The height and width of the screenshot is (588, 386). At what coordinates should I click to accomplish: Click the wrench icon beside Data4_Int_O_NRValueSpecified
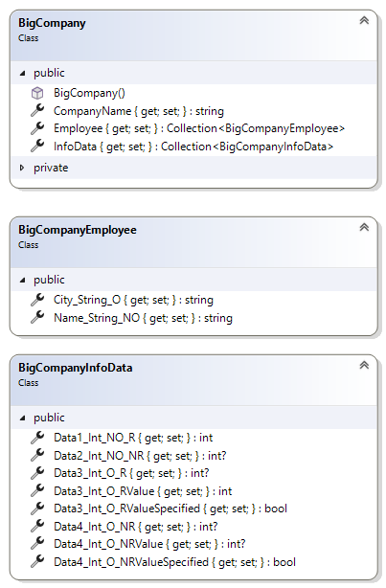point(37,561)
